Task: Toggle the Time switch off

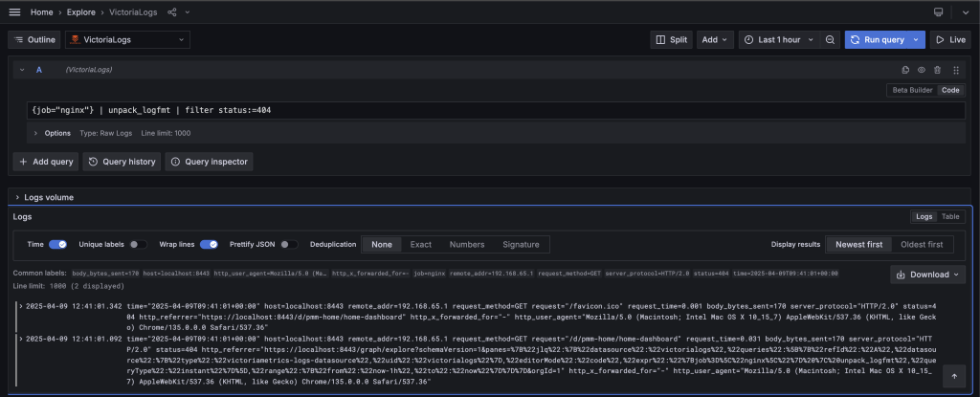Action: click(x=57, y=245)
